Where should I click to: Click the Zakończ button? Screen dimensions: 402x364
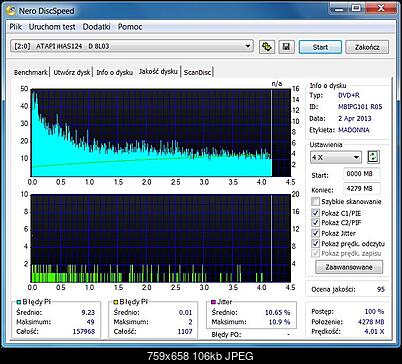pos(367,47)
